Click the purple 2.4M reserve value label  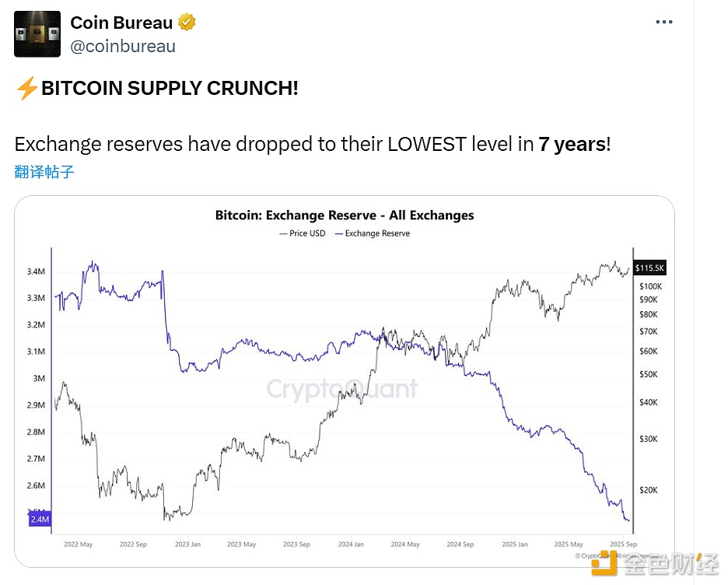[x=40, y=519]
